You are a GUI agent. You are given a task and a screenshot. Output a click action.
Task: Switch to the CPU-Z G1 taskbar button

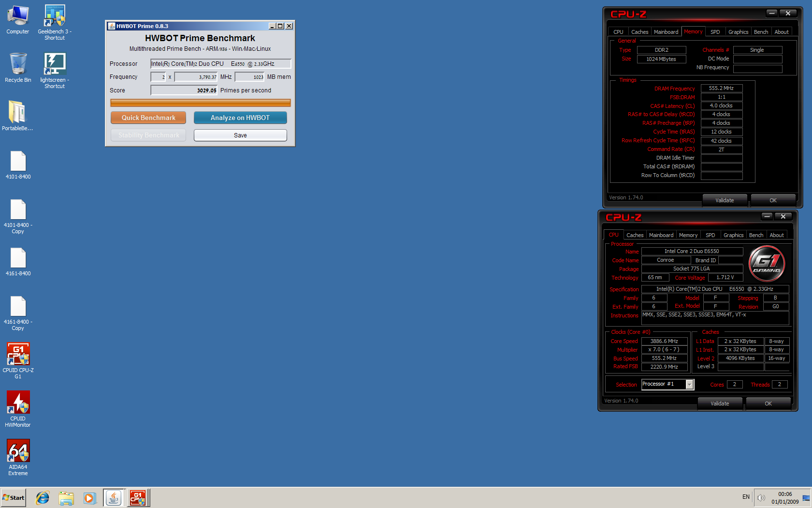138,498
